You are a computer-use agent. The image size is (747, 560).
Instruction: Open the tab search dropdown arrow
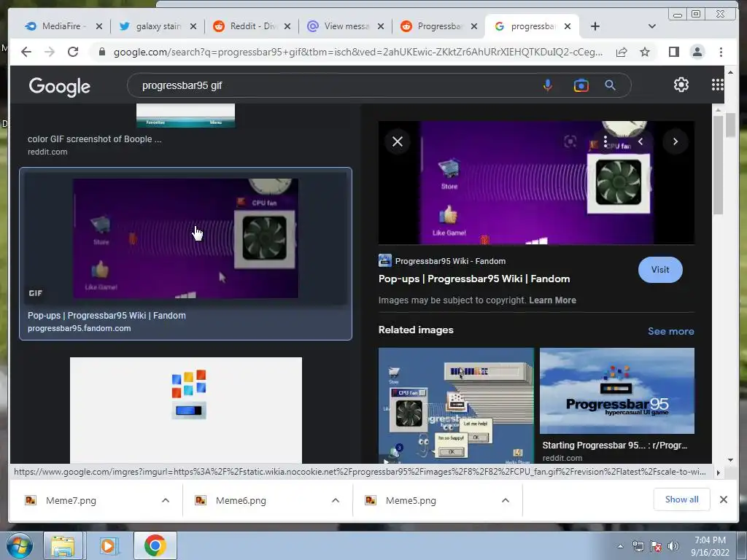651,26
